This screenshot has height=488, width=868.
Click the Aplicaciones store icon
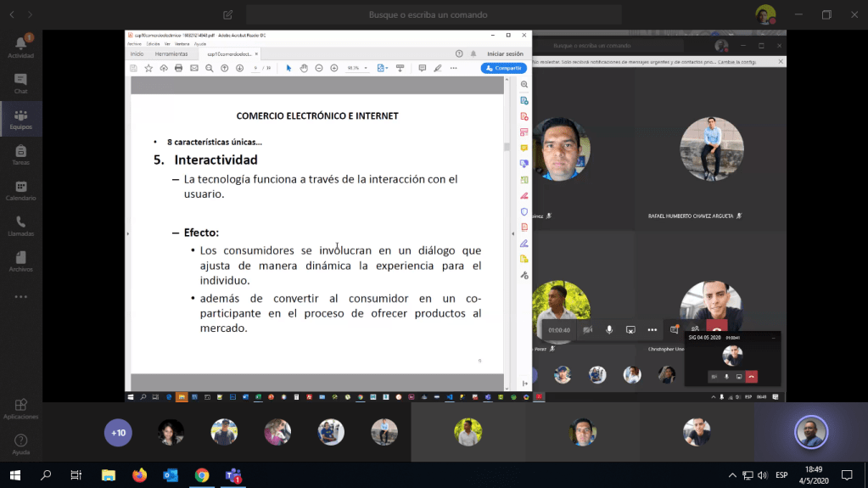[x=20, y=408]
